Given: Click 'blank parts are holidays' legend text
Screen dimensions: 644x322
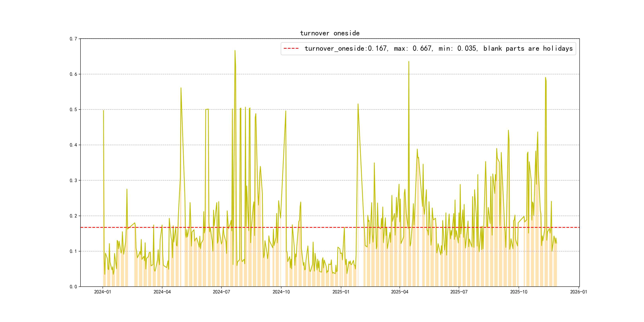Looking at the screenshot, I should (528, 48).
